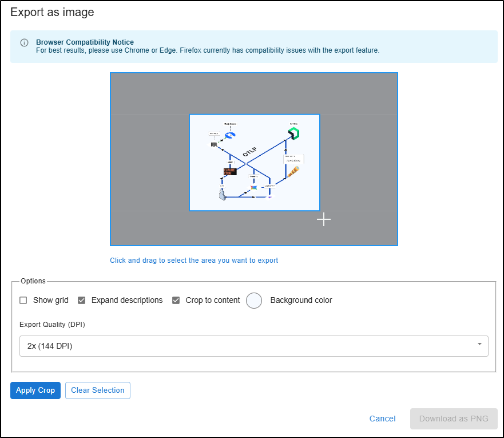Click the CLAUDE CODE badge in the diagram preview
The image size is (504, 438).
(230, 172)
